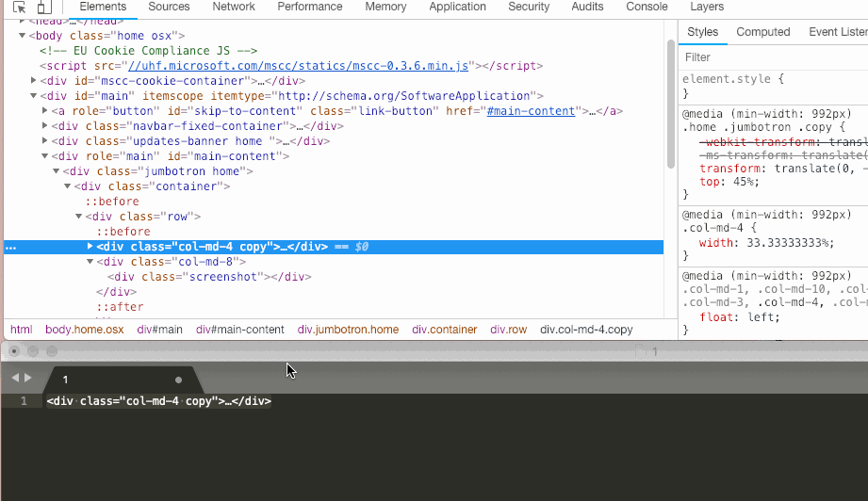Switch to the Sources tab
868x501 pixels.
click(x=169, y=7)
